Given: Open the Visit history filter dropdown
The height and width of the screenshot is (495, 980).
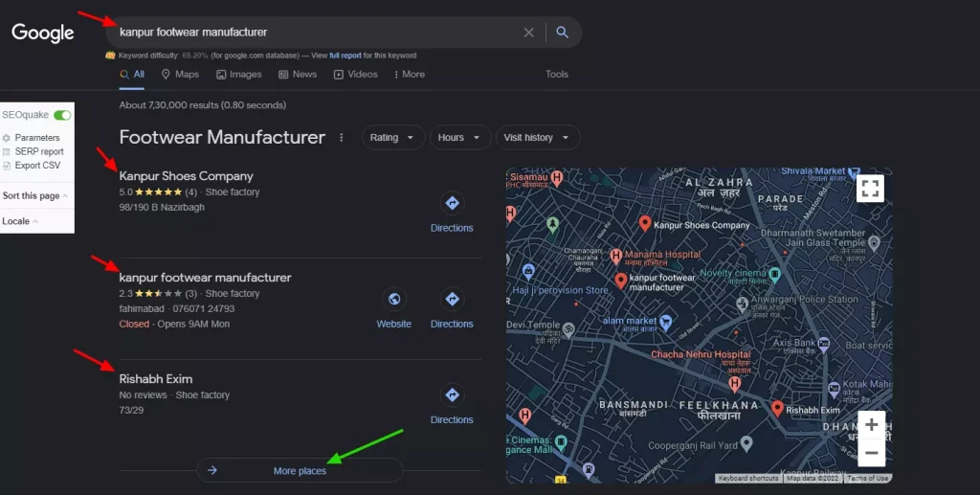Looking at the screenshot, I should 538,138.
